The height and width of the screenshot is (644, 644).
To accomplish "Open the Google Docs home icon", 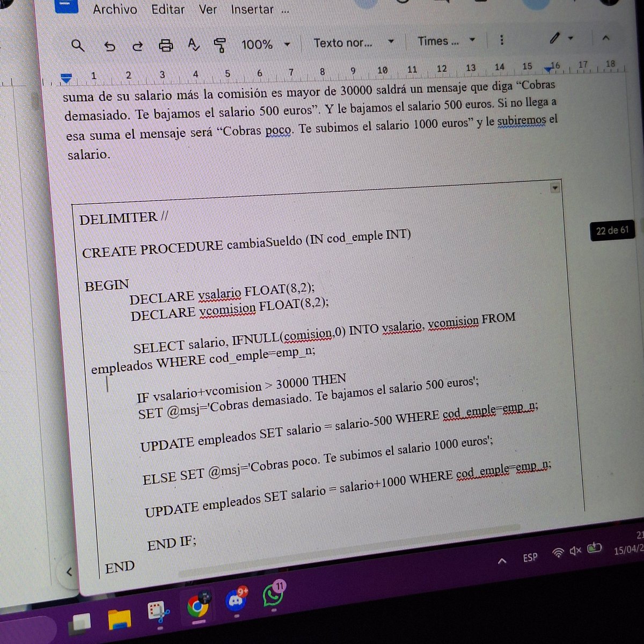I will coord(66,5).
